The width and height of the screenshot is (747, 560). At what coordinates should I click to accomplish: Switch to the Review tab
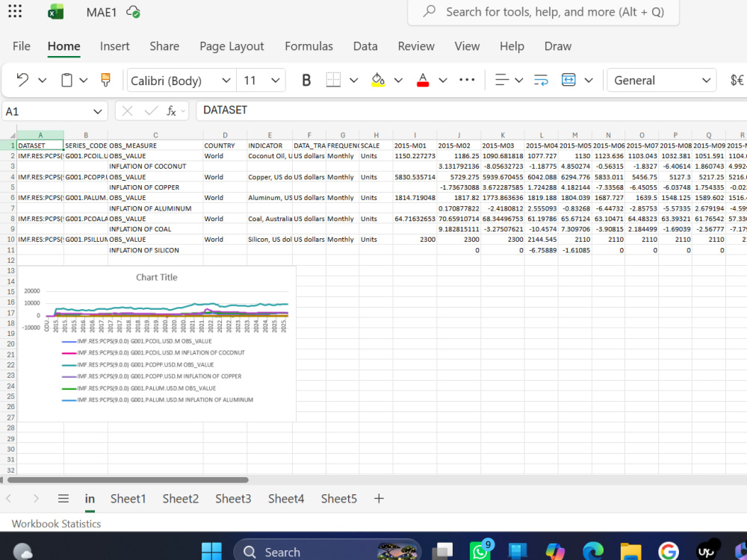tap(416, 46)
